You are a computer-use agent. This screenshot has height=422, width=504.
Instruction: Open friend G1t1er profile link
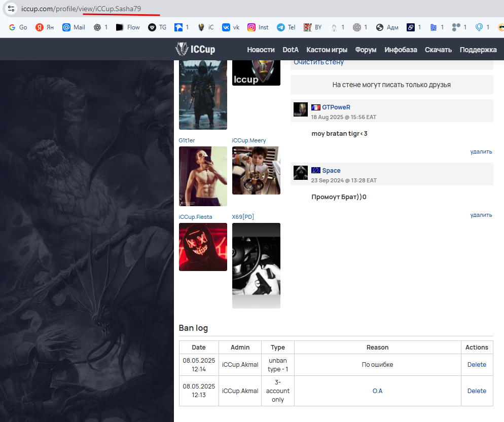[187, 140]
